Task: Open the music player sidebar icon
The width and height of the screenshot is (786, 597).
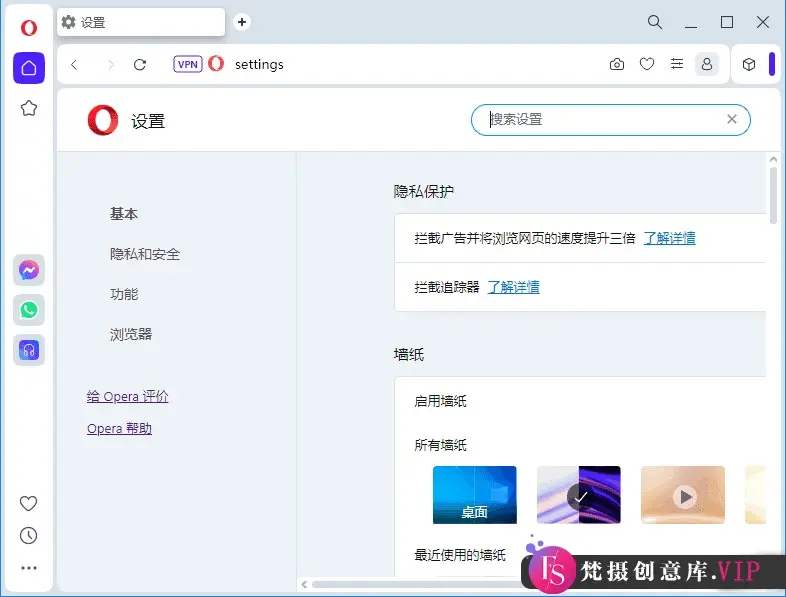Action: [x=29, y=350]
